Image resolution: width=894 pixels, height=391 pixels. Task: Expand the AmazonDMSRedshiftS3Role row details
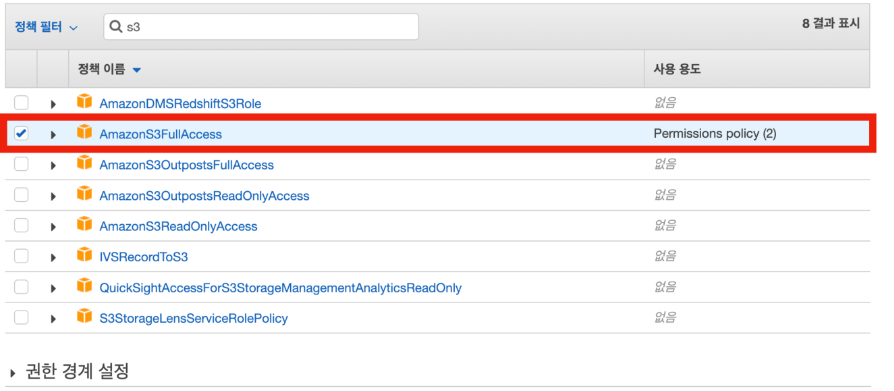point(53,104)
